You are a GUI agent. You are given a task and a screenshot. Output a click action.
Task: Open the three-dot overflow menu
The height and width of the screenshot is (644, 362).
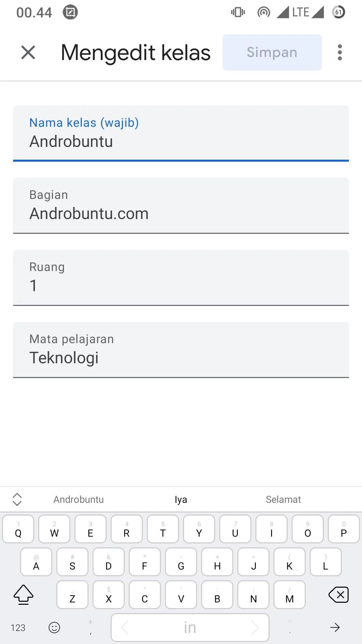click(x=340, y=52)
